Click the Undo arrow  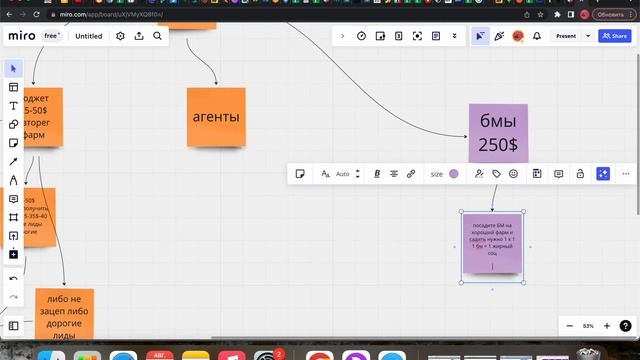coord(13,279)
